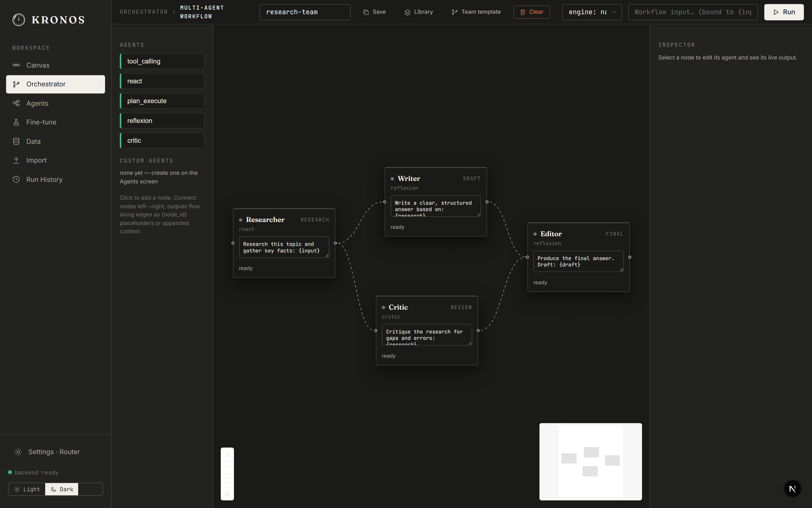Open the Next.js dev tools badge
The image size is (812, 508).
point(792,489)
